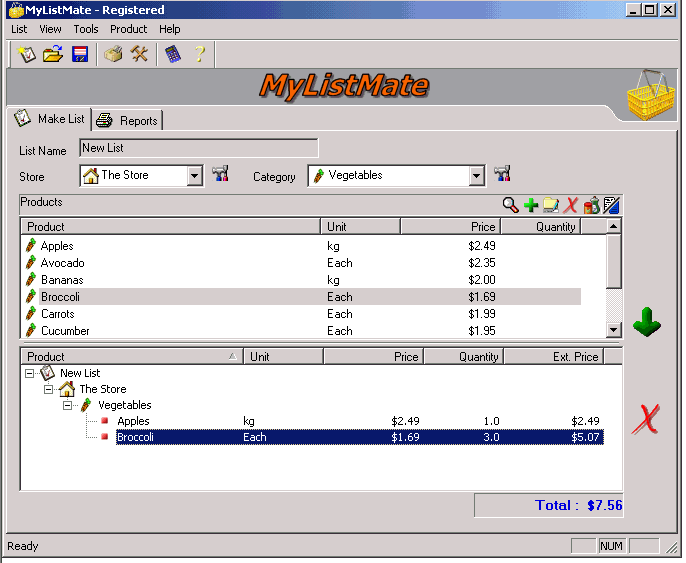This screenshot has width=686, height=563.
Task: Open the calculator toolbar icon
Action: [x=173, y=54]
